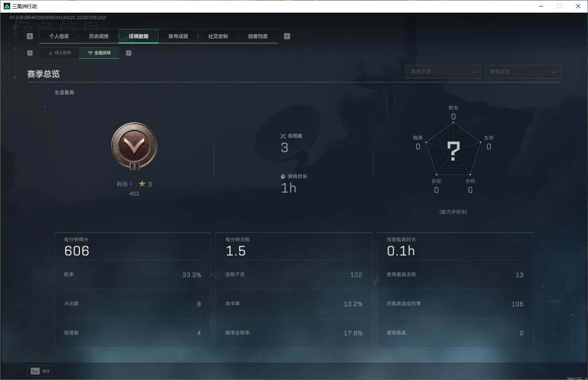Click the 生涯最高 label
The image size is (588, 380).
64,93
